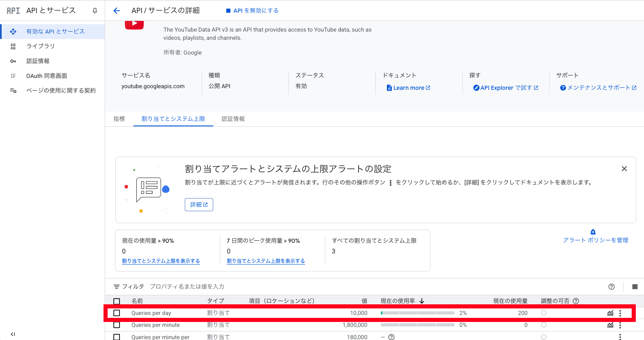Image resolution: width=644 pixels, height=340 pixels.
Task: Switch to the 指標 tab
Action: [119, 119]
